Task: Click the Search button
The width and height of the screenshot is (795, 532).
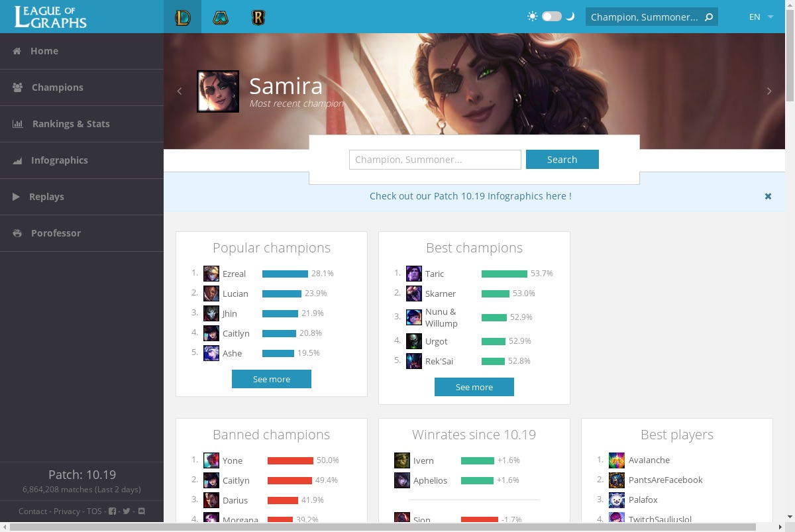Action: (562, 160)
